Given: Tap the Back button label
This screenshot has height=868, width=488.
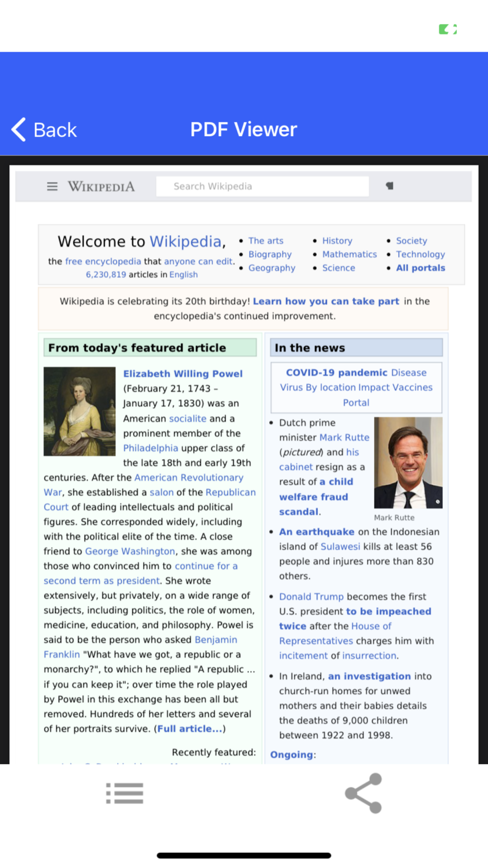Looking at the screenshot, I should click(x=55, y=130).
